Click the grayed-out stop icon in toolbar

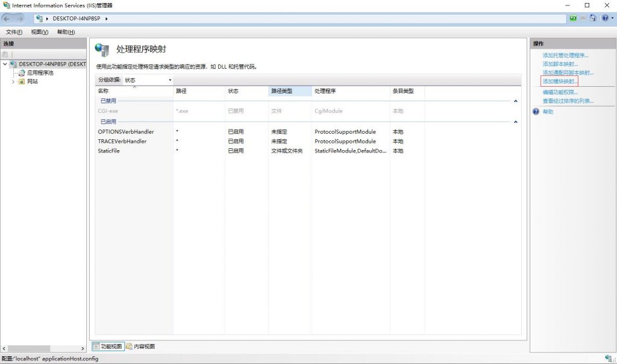tap(583, 18)
